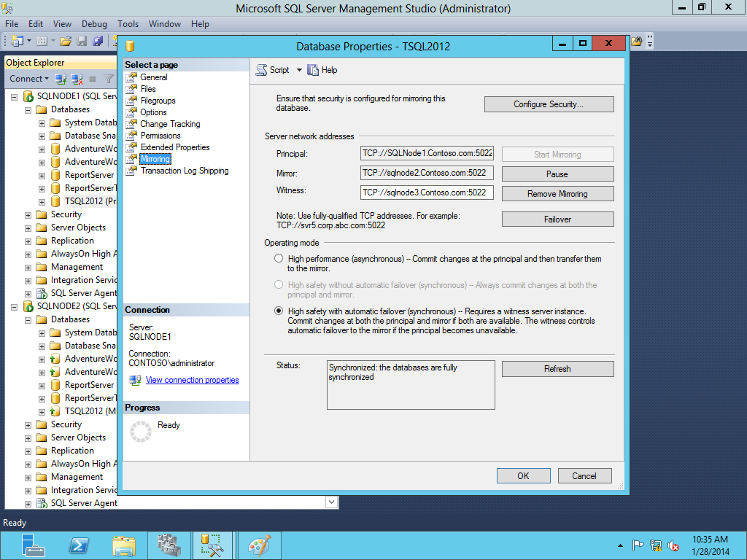Open Server Manager from the taskbar
Screen dimensions: 747x560
[33, 545]
